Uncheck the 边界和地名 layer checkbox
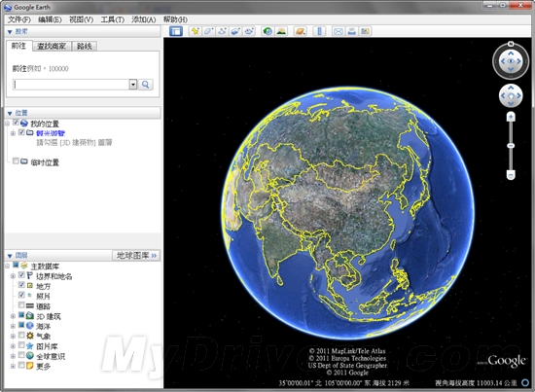 pyautogui.click(x=21, y=274)
